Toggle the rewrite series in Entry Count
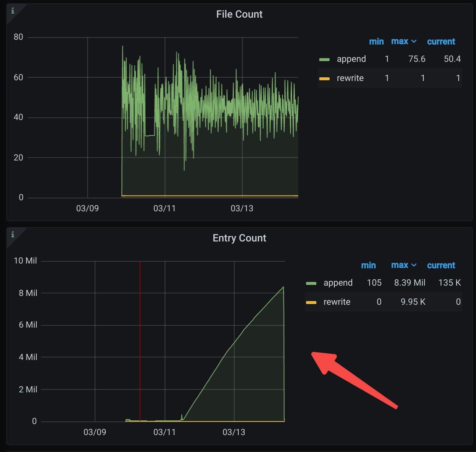Screen dimensions: 476x452 click(337, 302)
